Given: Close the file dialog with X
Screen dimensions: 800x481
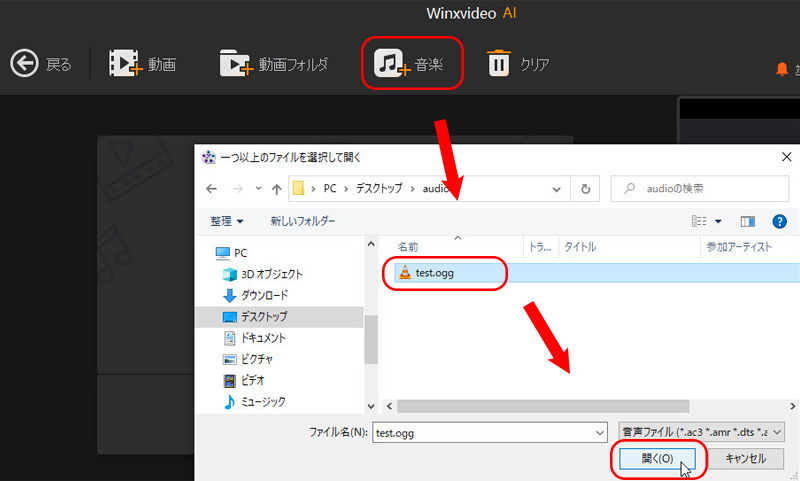Looking at the screenshot, I should click(x=786, y=157).
